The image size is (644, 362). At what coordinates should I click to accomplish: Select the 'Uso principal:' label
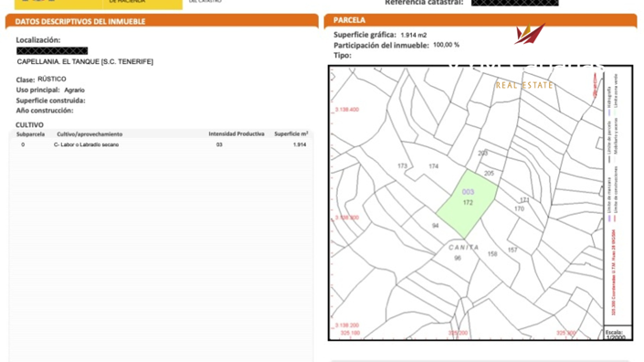(x=37, y=90)
